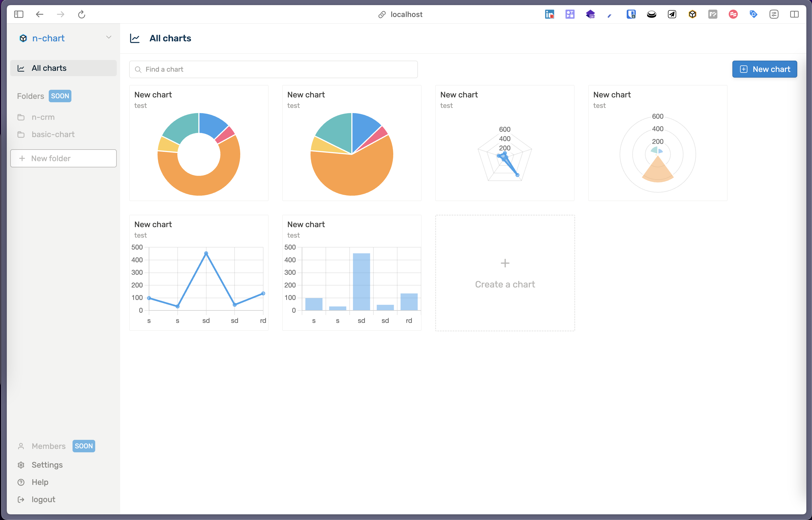Click the yellow cube extension icon
The height and width of the screenshot is (520, 812).
click(x=692, y=14)
